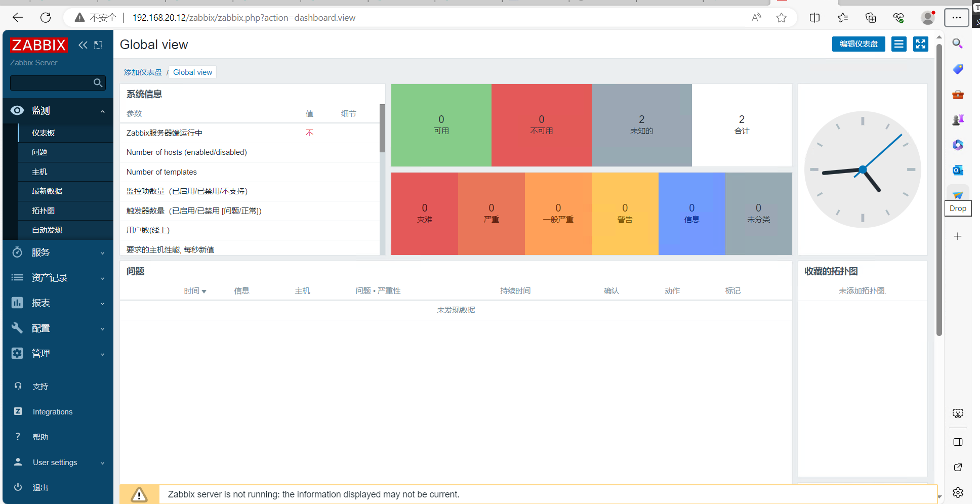This screenshot has width=980, height=504.
Task: Click the red 不可用 hosts tile
Action: coord(542,125)
